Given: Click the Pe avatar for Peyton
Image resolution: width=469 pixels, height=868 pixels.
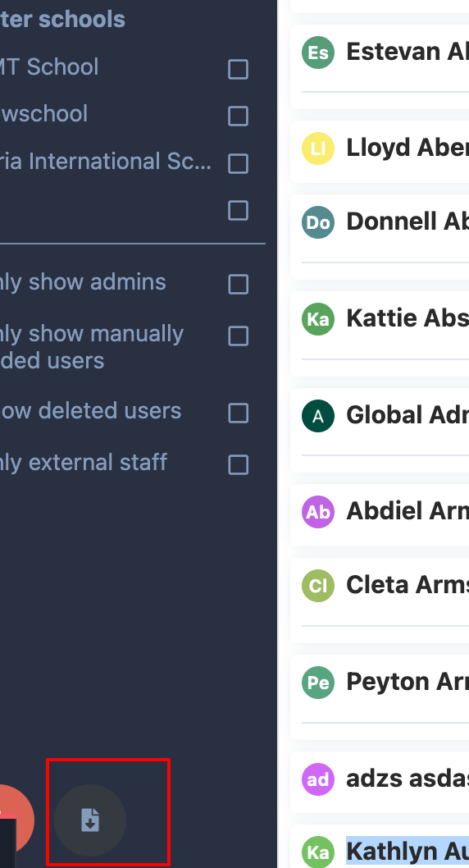Looking at the screenshot, I should (x=318, y=682).
